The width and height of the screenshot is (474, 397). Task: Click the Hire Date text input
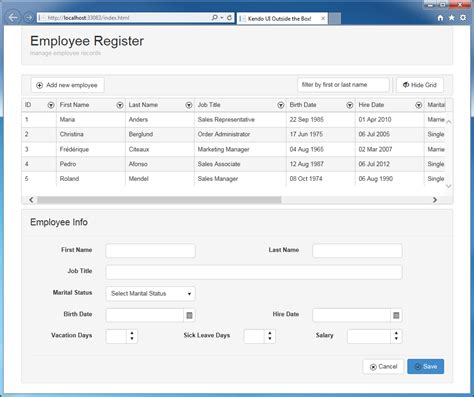(x=352, y=315)
